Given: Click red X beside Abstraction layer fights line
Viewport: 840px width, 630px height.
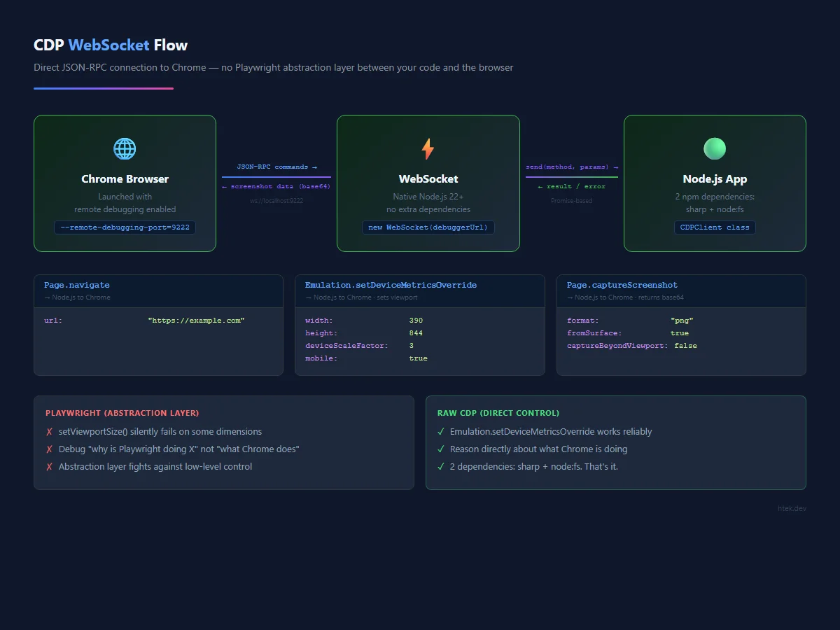Looking at the screenshot, I should (49, 467).
